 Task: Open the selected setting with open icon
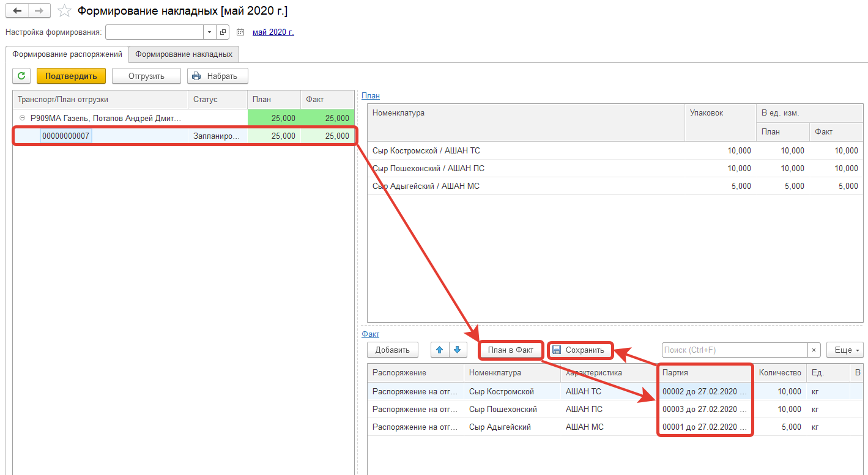pyautogui.click(x=223, y=32)
